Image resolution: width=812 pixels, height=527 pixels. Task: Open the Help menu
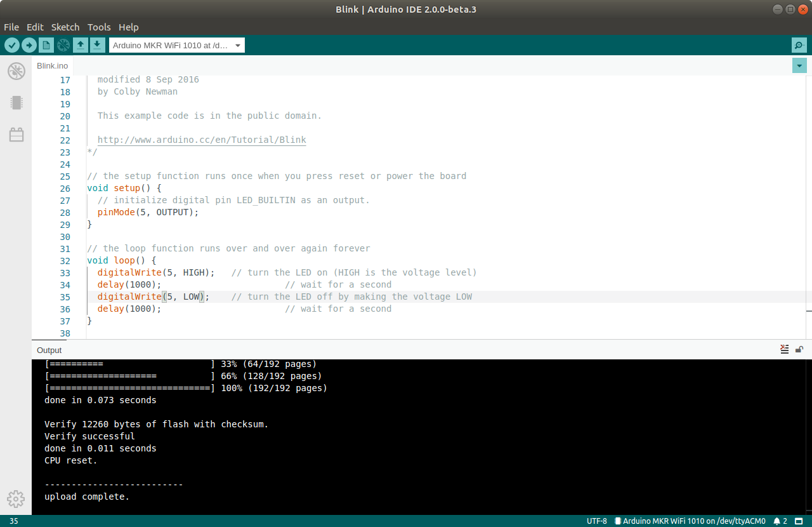(x=128, y=27)
